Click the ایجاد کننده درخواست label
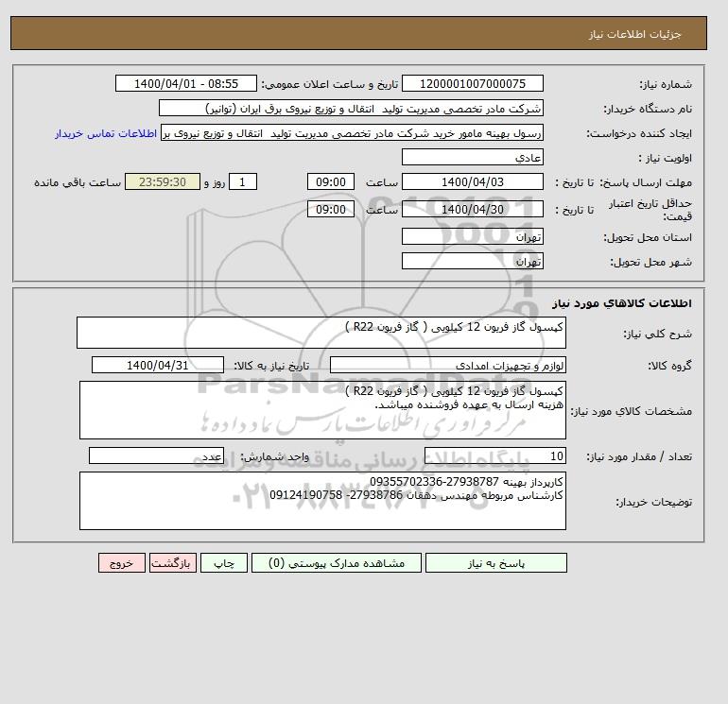Viewport: 728px width, 704px height. click(x=639, y=133)
